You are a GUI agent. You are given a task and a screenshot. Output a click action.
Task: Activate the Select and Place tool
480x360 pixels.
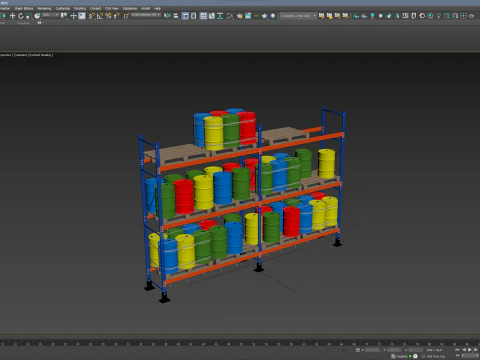(x=37, y=16)
